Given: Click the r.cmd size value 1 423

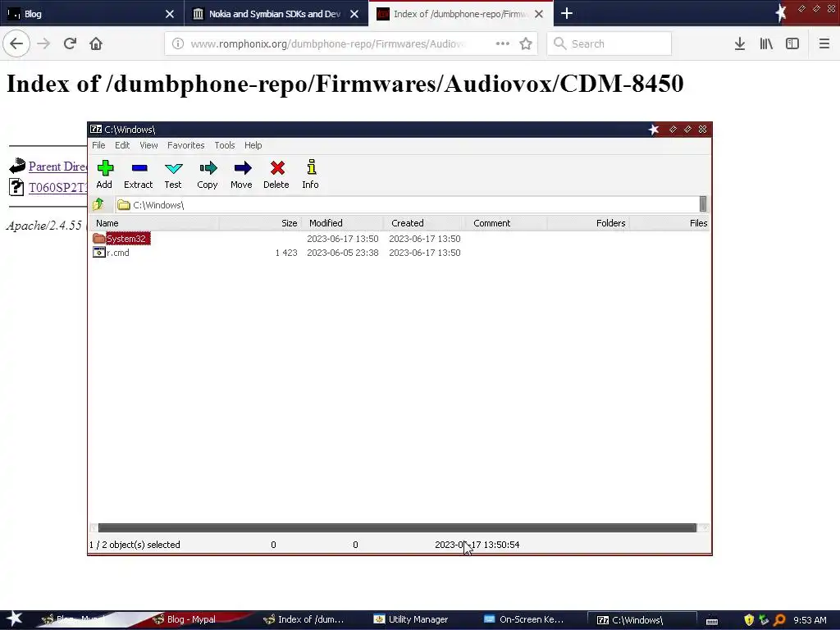Looking at the screenshot, I should tap(286, 253).
